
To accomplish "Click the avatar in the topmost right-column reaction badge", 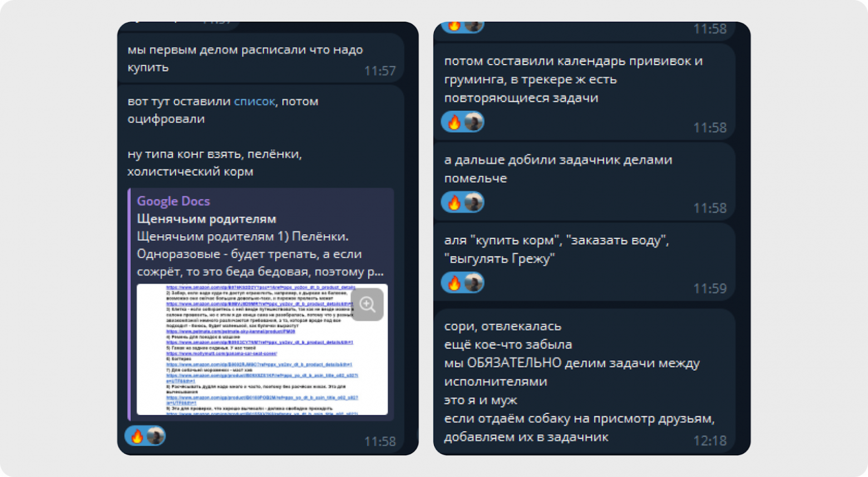I will coord(473,25).
